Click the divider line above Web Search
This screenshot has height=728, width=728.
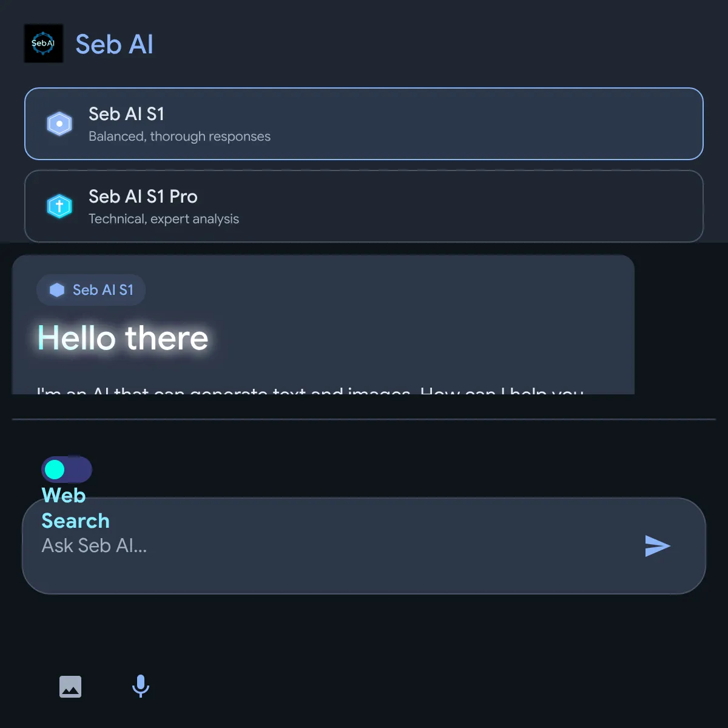click(x=364, y=419)
